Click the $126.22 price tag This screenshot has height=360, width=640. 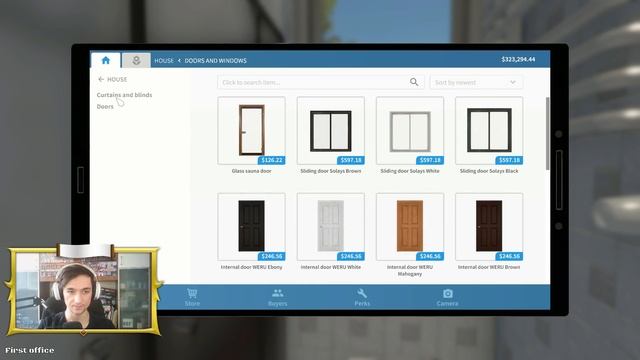point(271,160)
